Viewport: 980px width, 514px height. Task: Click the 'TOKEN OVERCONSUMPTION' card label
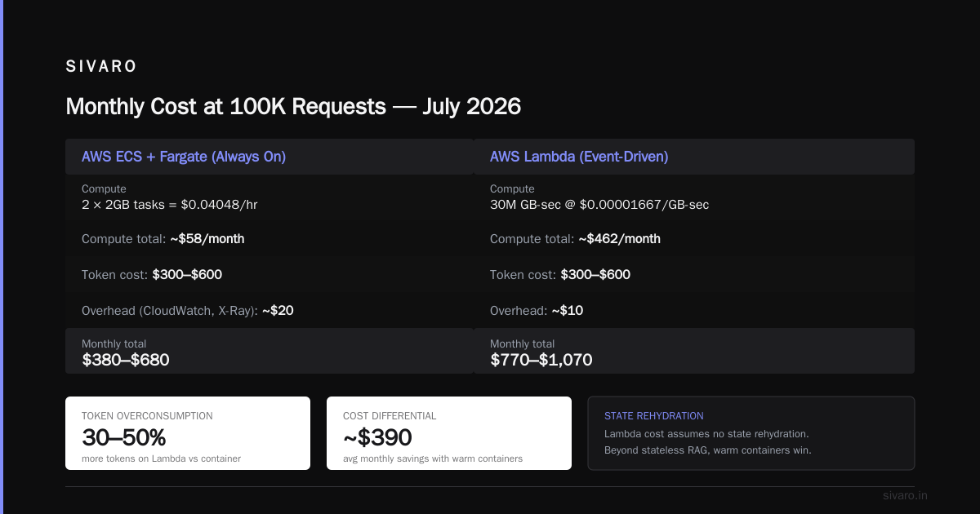tap(147, 416)
